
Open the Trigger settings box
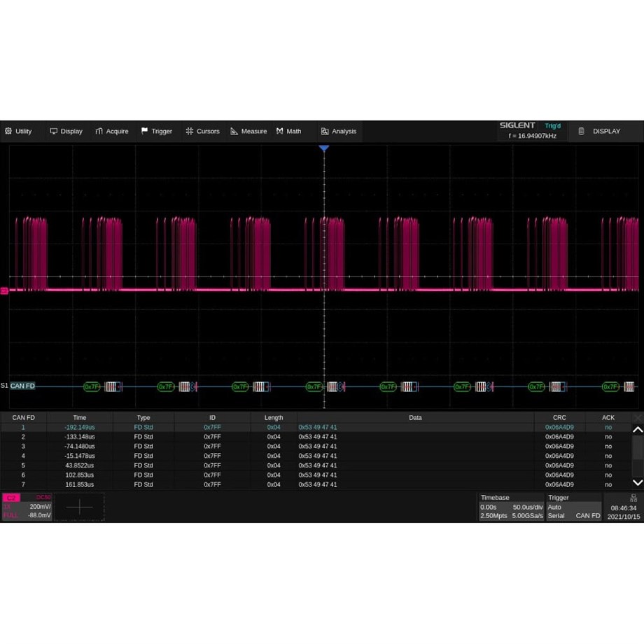[x=573, y=507]
